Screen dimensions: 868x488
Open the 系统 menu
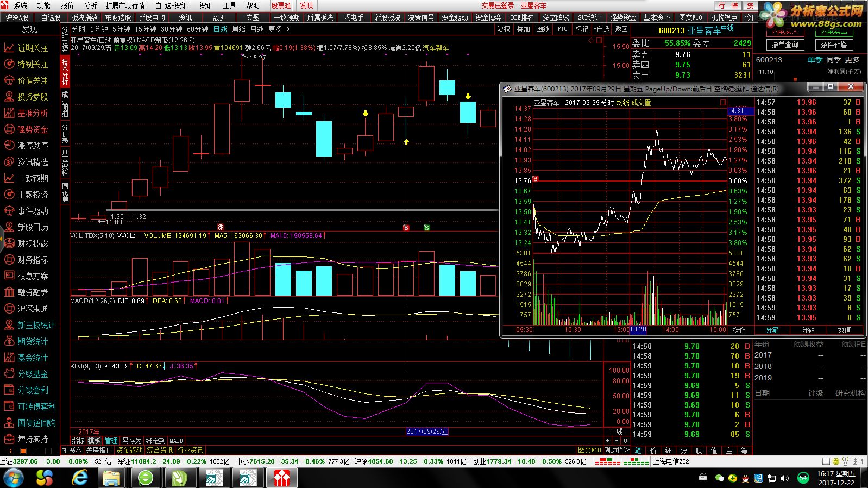point(21,5)
